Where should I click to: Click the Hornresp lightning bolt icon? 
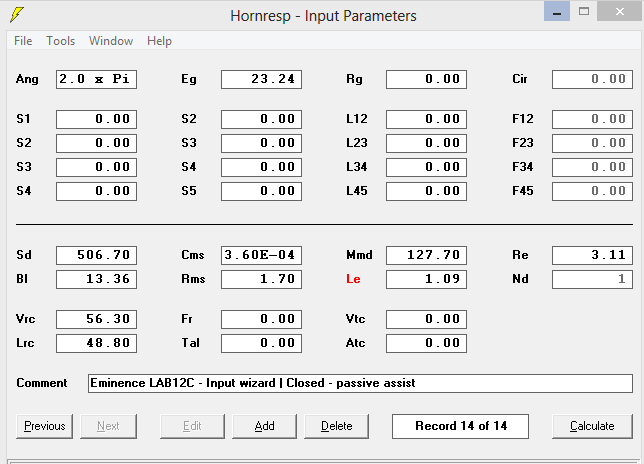tap(16, 14)
